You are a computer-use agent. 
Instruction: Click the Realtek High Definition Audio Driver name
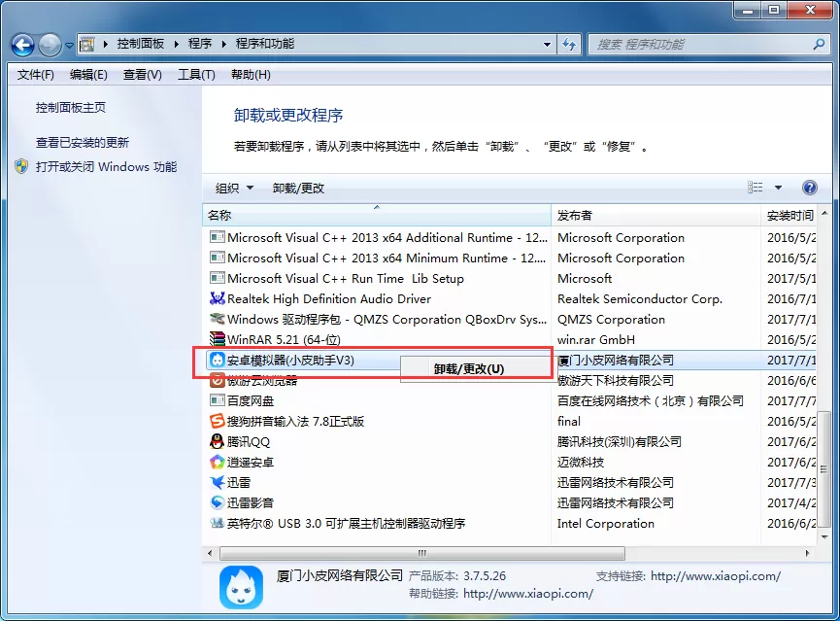click(329, 298)
